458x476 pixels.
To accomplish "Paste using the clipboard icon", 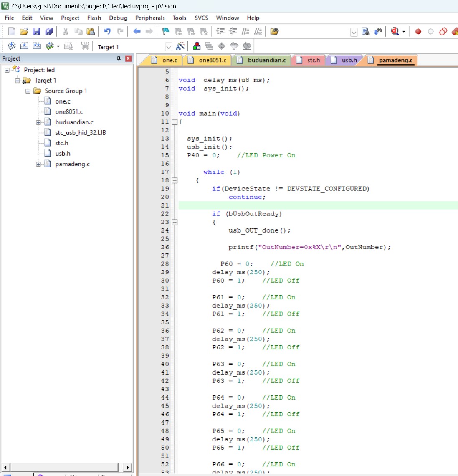I will point(91,32).
